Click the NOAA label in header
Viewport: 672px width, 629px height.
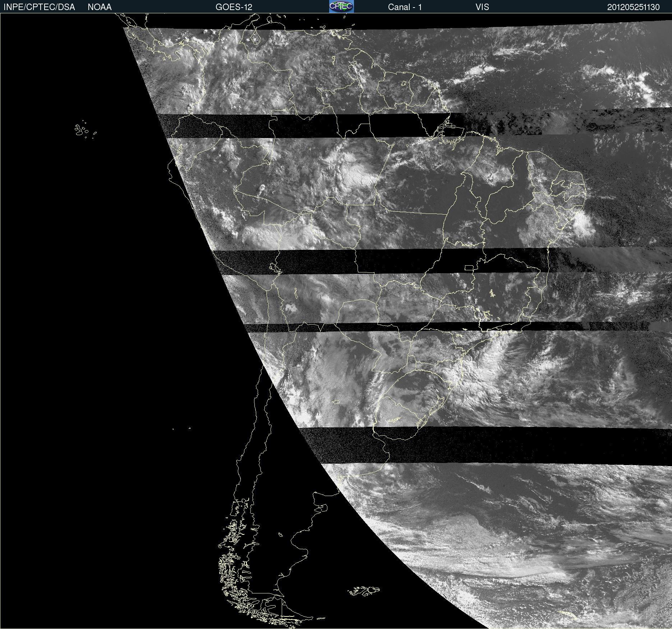click(x=100, y=7)
